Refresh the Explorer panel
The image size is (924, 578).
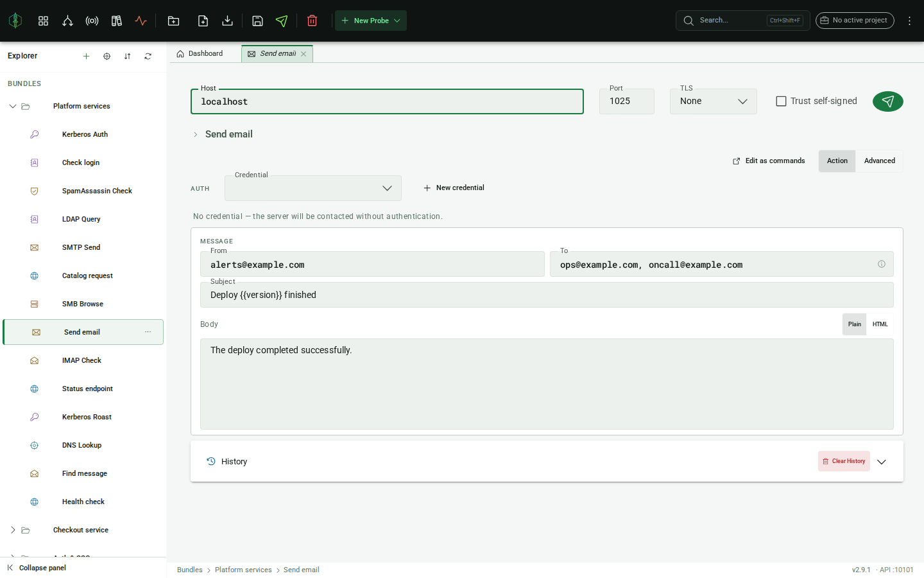(x=148, y=56)
